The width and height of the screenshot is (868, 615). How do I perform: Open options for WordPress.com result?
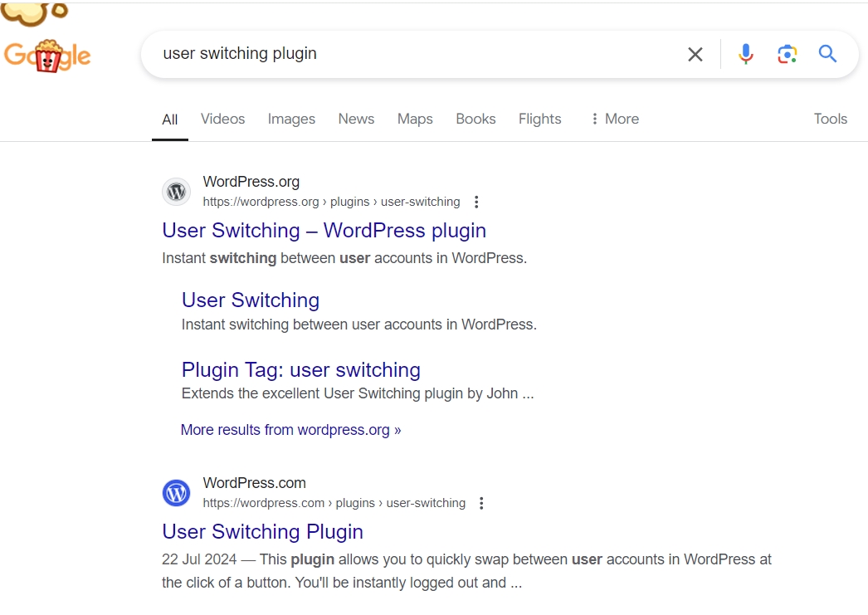click(481, 503)
